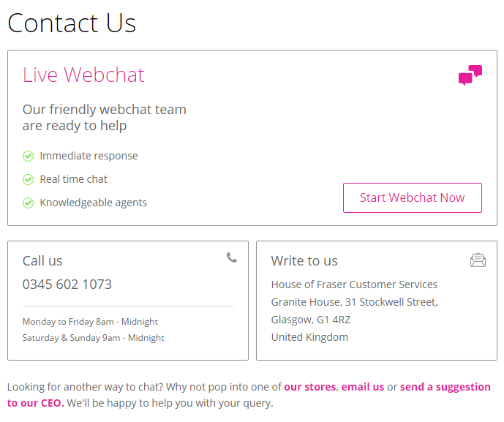Click the friendly webchat team tagline
504x422 pixels.
click(104, 118)
